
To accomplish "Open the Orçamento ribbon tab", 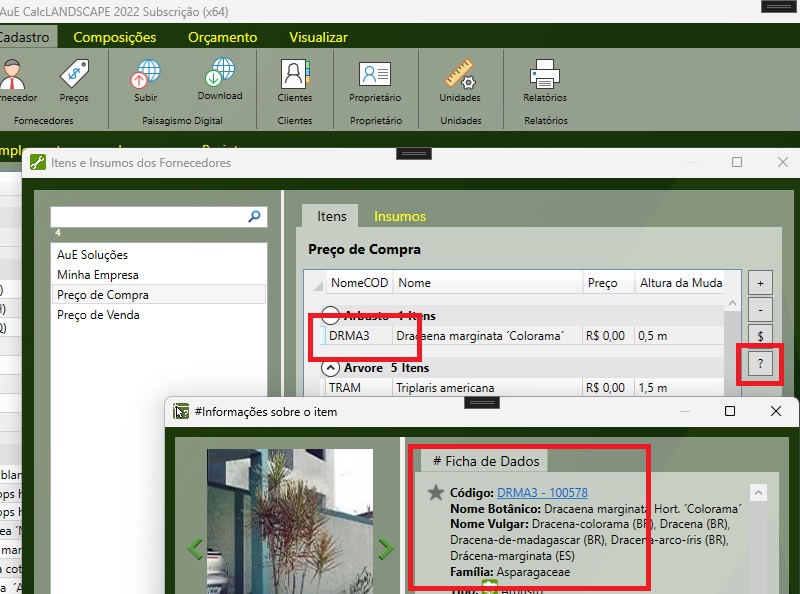I will [222, 37].
